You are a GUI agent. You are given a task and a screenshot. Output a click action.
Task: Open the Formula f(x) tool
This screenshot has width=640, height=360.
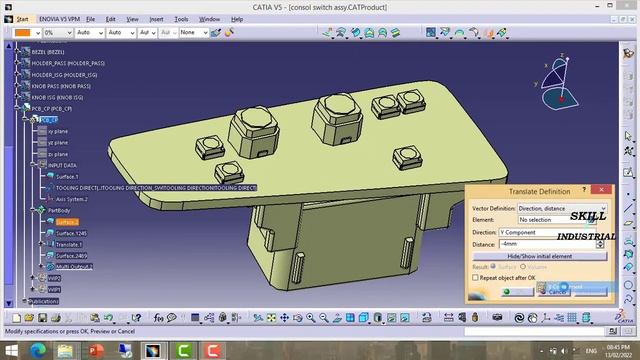tap(158, 318)
